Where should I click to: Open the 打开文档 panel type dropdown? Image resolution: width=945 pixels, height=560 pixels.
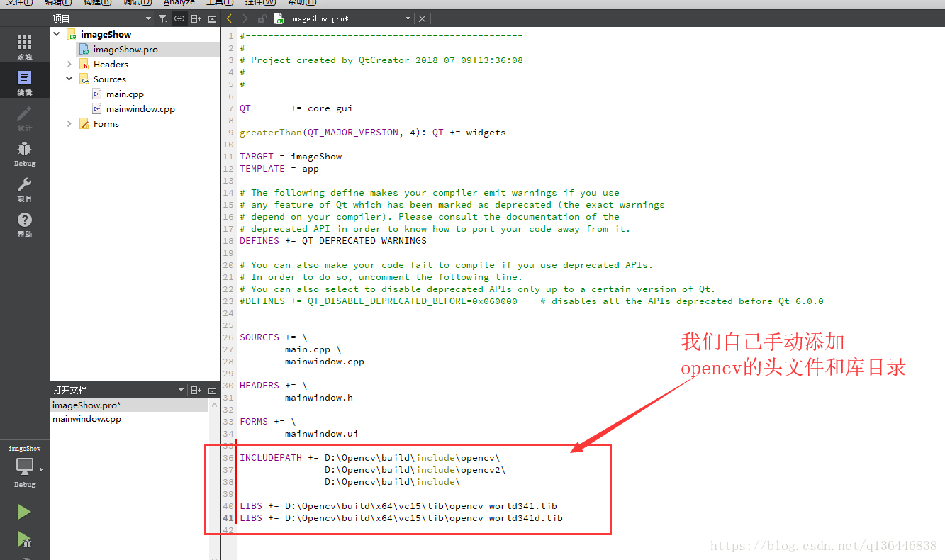(181, 390)
